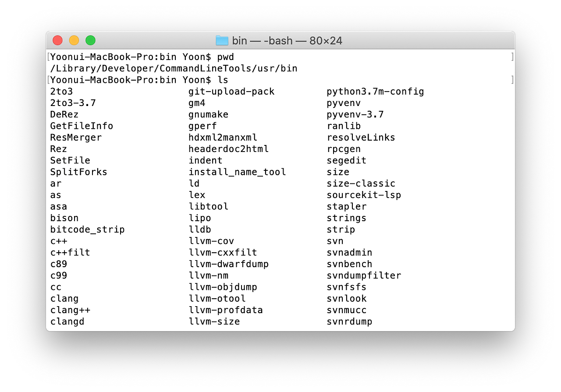561x392 pixels.
Task: Select the 'python3.7m-config' listing
Action: tap(376, 92)
